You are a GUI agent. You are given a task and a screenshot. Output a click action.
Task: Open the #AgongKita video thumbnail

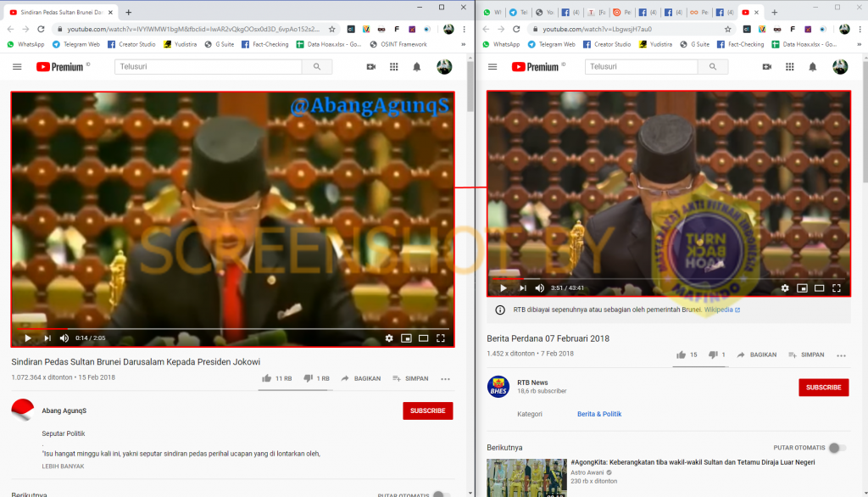tap(527, 477)
